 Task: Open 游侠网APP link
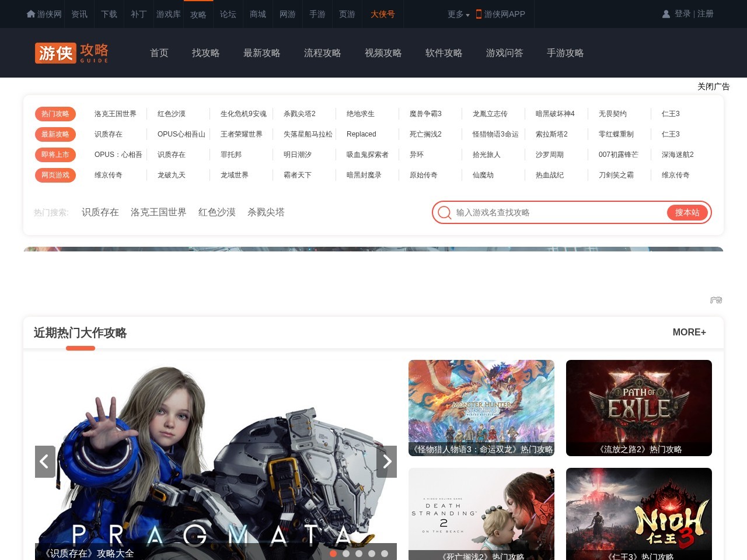505,14
